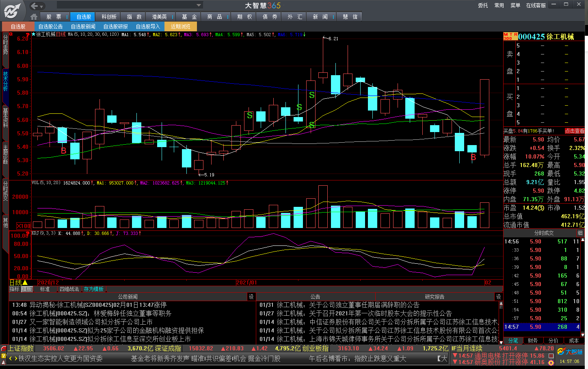
Task: Click the 细 detail button in 分时成交
Action: click(x=580, y=233)
